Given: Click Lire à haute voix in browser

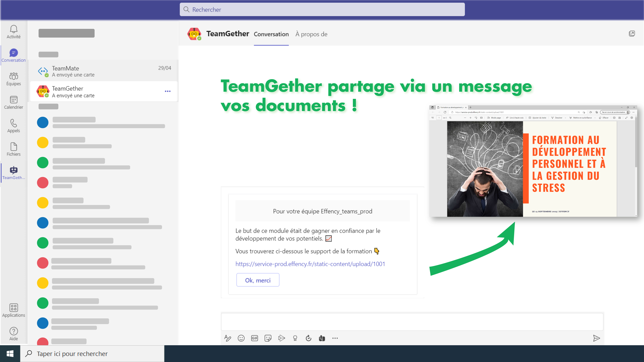Looking at the screenshot, I should tap(515, 118).
